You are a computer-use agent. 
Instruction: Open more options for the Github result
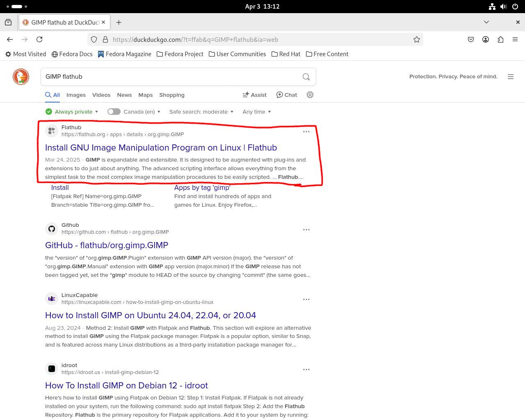(x=306, y=230)
